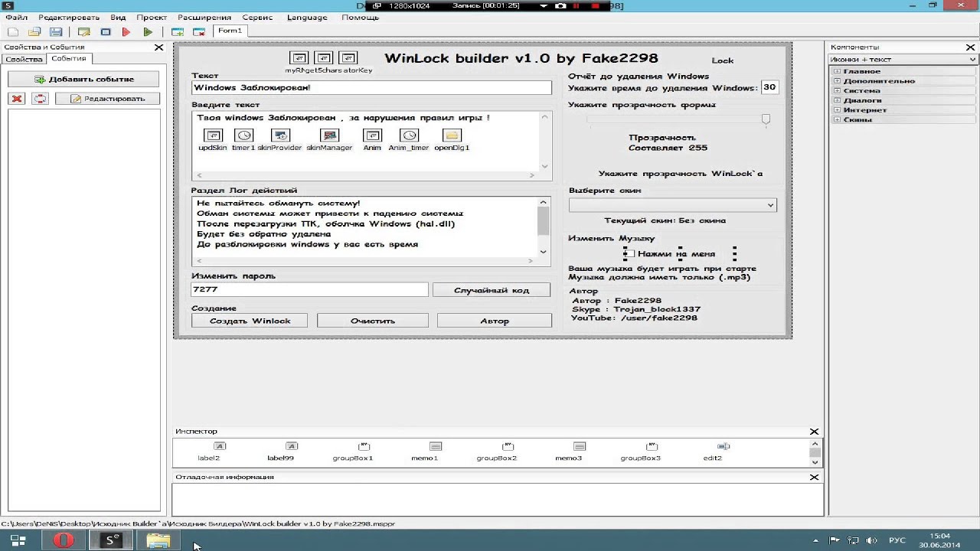Open project using the folder toolbar icon
980x551 pixels.
tap(34, 31)
